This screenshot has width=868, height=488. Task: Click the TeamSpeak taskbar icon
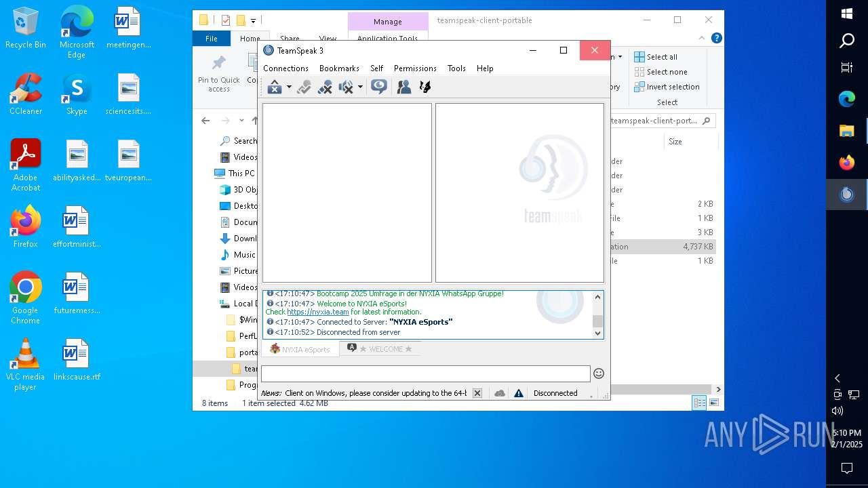[847, 195]
